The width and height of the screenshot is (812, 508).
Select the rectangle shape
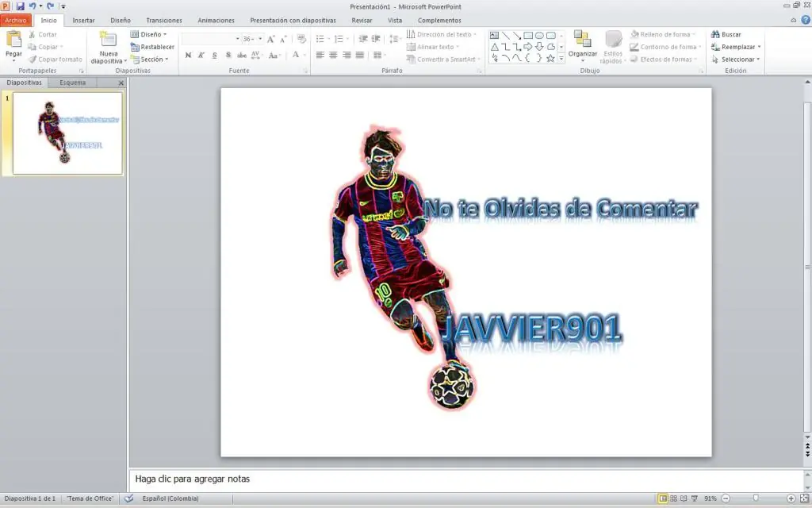pos(528,35)
